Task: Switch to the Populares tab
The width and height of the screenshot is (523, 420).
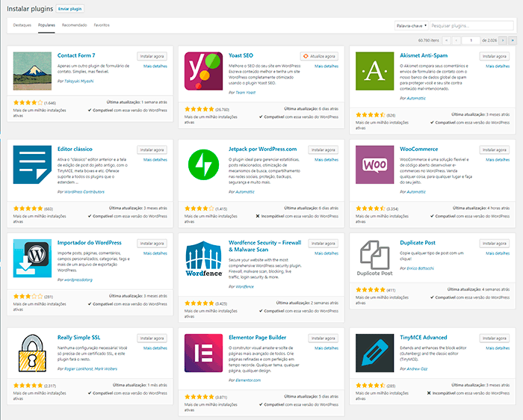Action: (x=46, y=25)
